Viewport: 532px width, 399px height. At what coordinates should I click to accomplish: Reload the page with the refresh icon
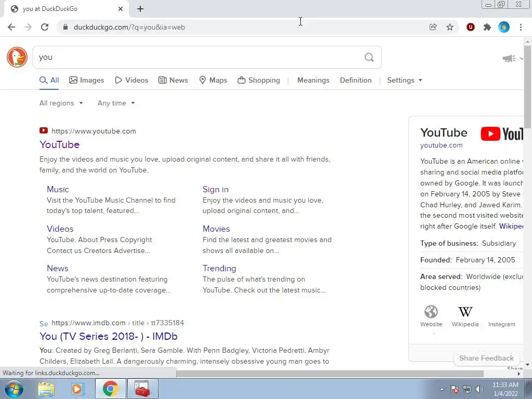[x=45, y=27]
